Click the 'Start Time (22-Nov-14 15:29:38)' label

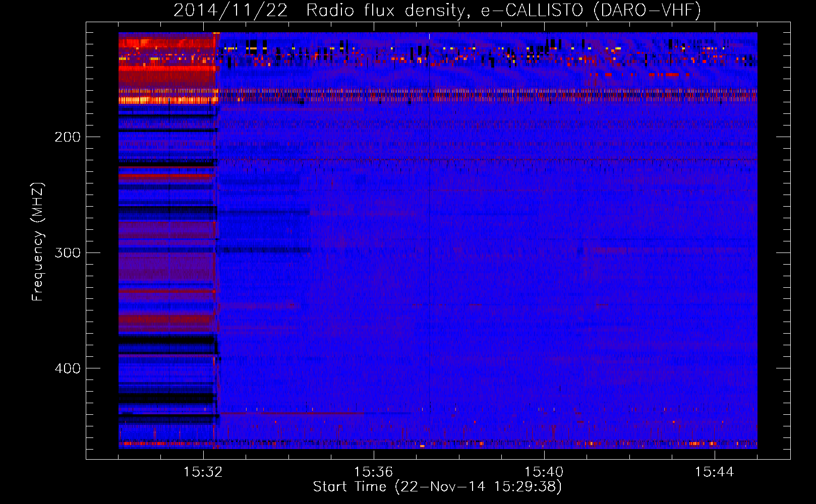(437, 487)
